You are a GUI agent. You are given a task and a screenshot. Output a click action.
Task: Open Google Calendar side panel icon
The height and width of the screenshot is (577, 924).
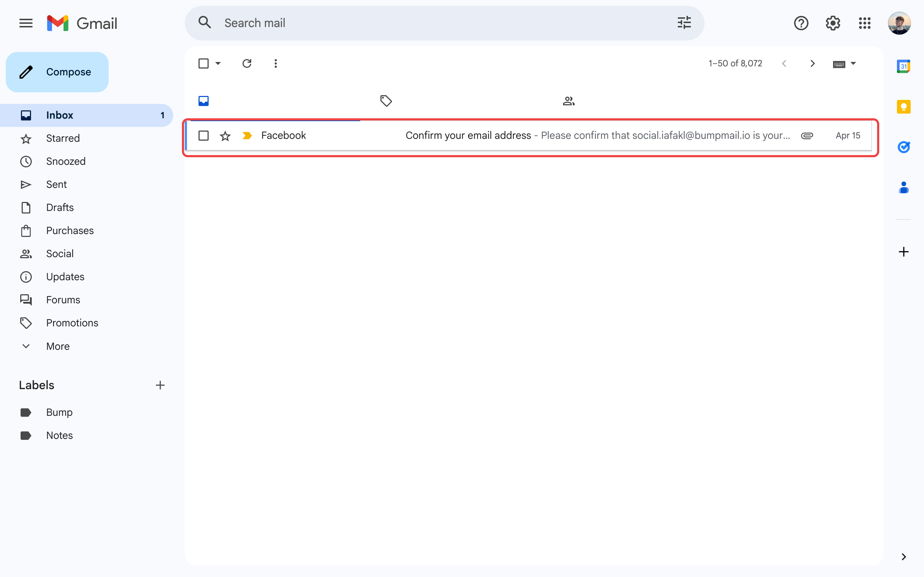[903, 66]
